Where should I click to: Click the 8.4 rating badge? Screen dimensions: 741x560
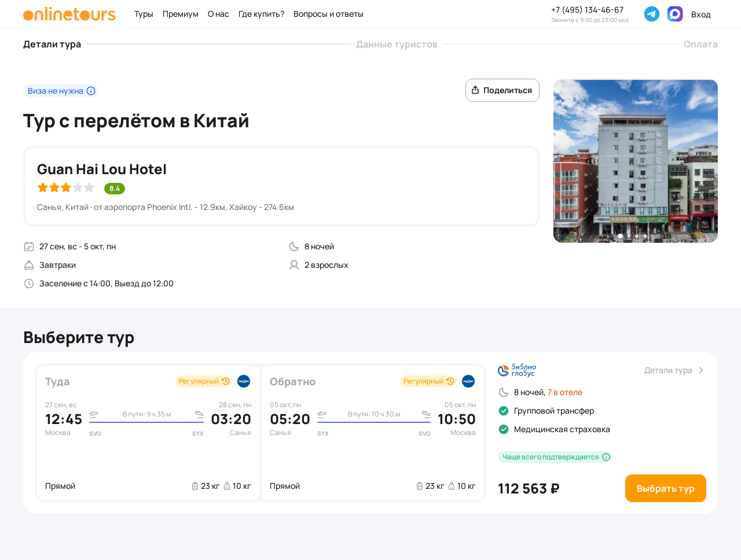[115, 189]
